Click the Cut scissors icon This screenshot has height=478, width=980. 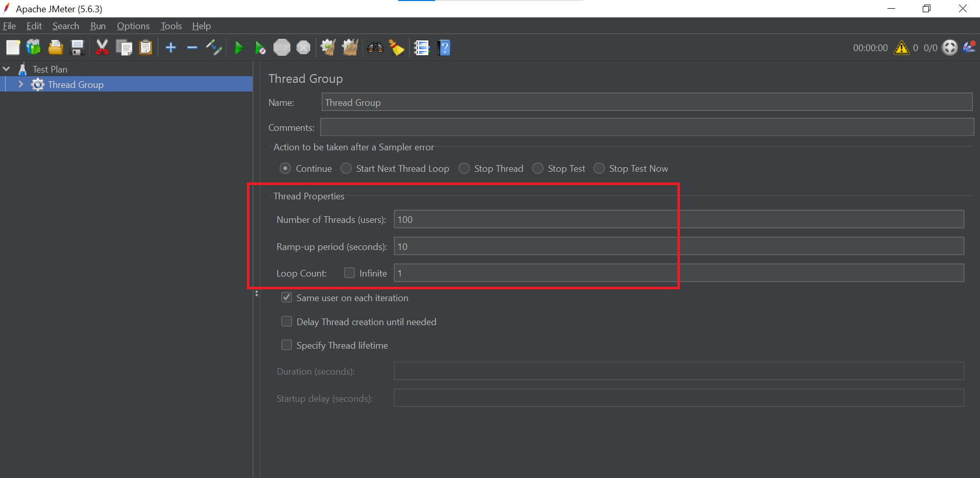102,48
